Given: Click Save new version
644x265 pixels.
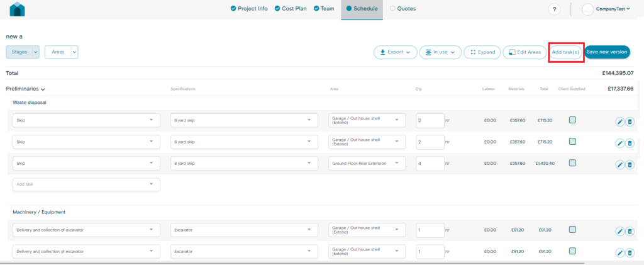Looking at the screenshot, I should [607, 52].
